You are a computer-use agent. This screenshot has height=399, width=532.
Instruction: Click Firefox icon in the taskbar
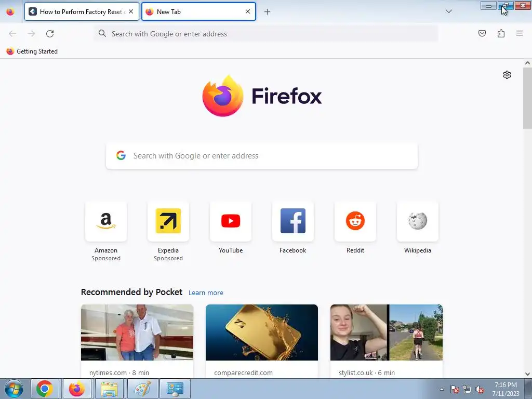click(77, 389)
